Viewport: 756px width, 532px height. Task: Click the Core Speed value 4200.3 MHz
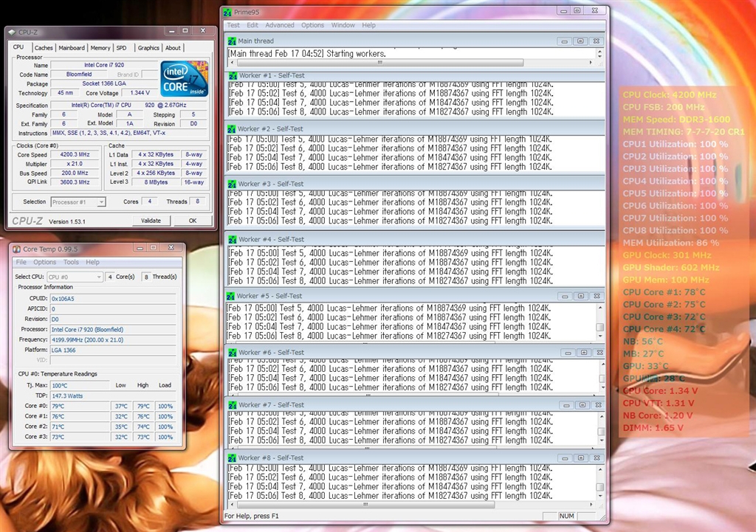75,155
